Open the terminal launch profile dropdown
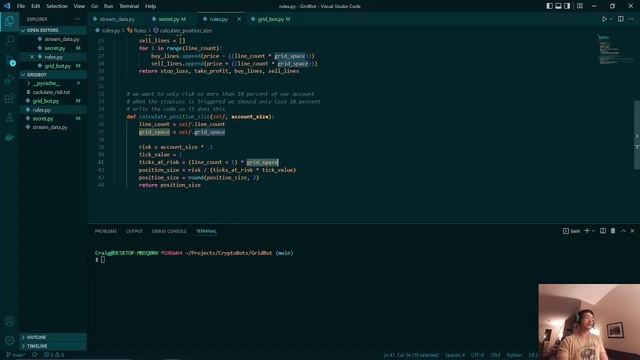640x360 pixels. coord(593,231)
